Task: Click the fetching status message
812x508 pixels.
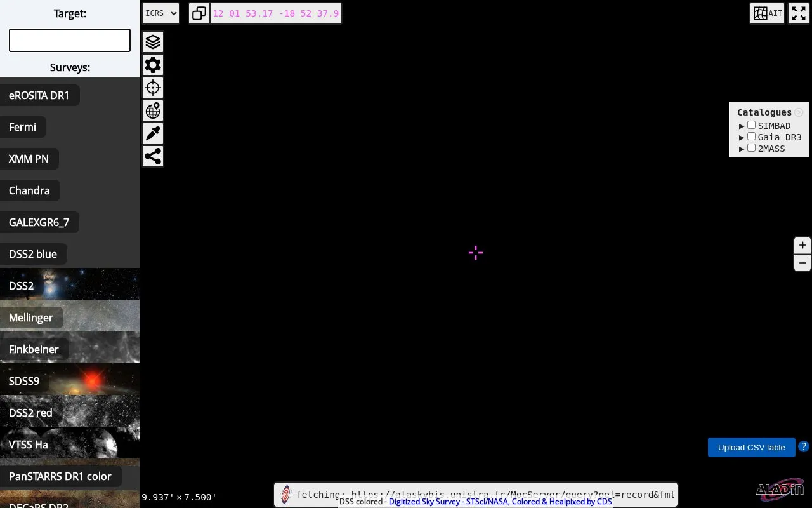Action: pyautogui.click(x=485, y=493)
